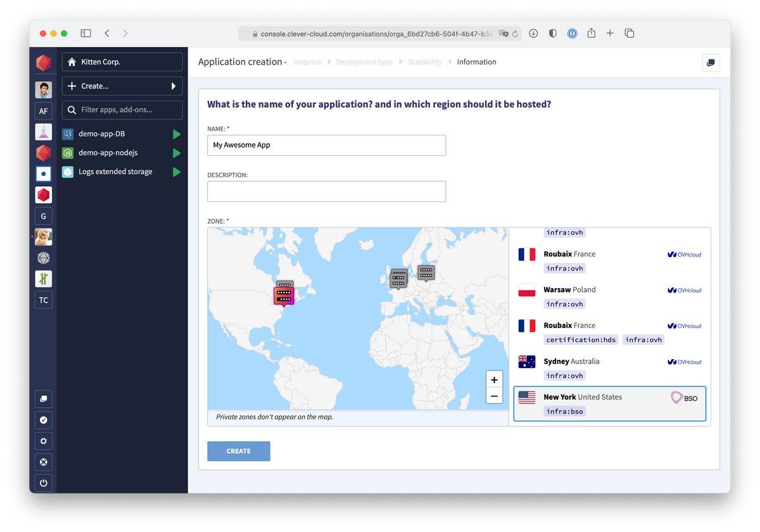Open demo-app-nodejs application
The width and height of the screenshot is (760, 532).
pos(108,153)
